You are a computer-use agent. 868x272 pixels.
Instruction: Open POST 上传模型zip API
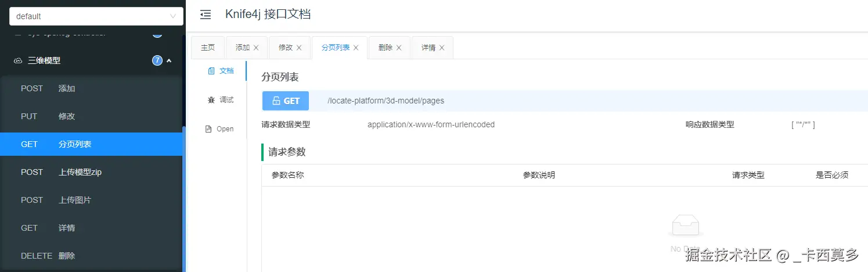pos(91,172)
